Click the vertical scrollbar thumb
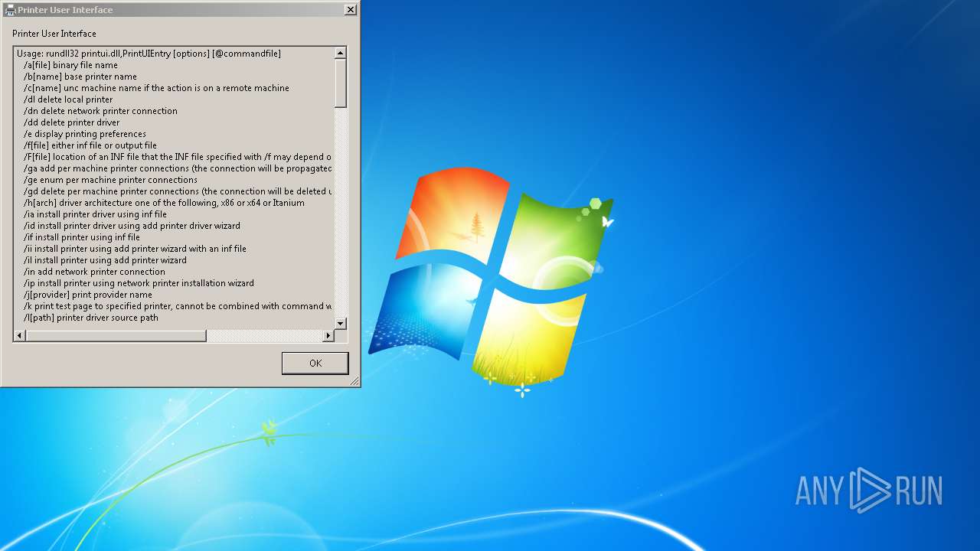This screenshot has height=551, width=980. click(x=341, y=83)
